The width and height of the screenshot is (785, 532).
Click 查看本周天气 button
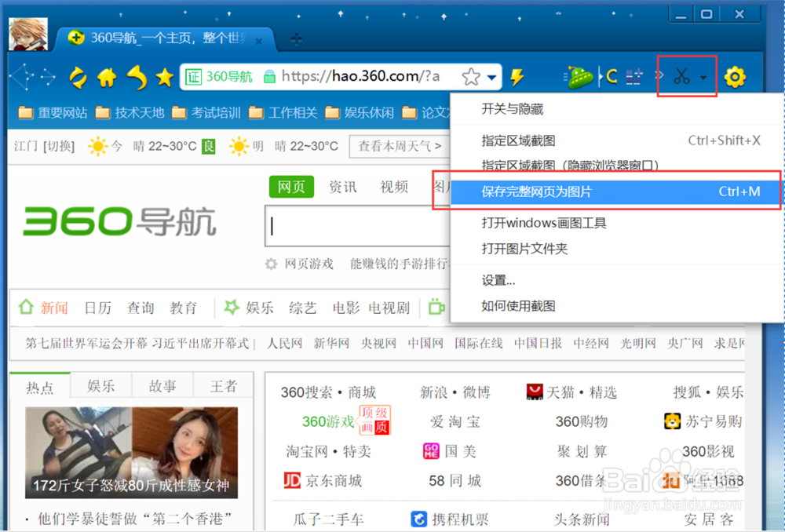400,146
